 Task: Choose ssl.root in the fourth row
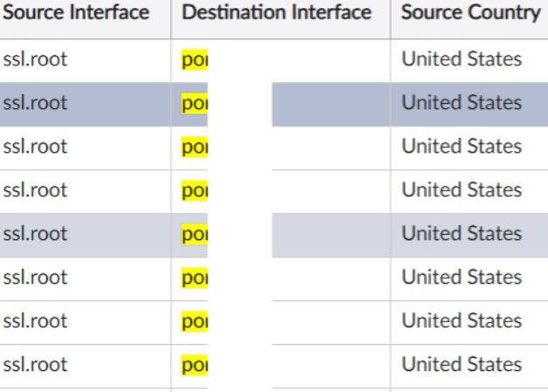35,190
